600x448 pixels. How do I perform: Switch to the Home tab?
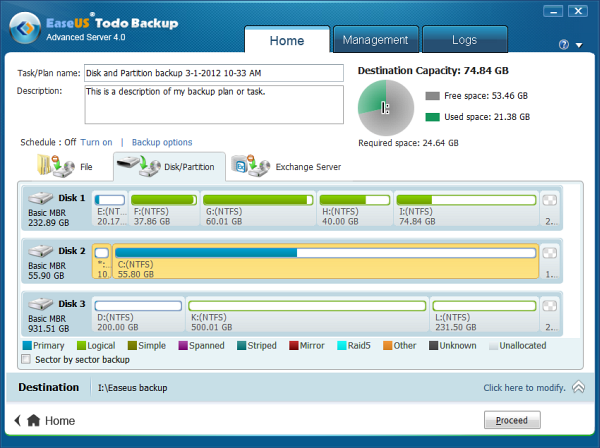coord(287,40)
